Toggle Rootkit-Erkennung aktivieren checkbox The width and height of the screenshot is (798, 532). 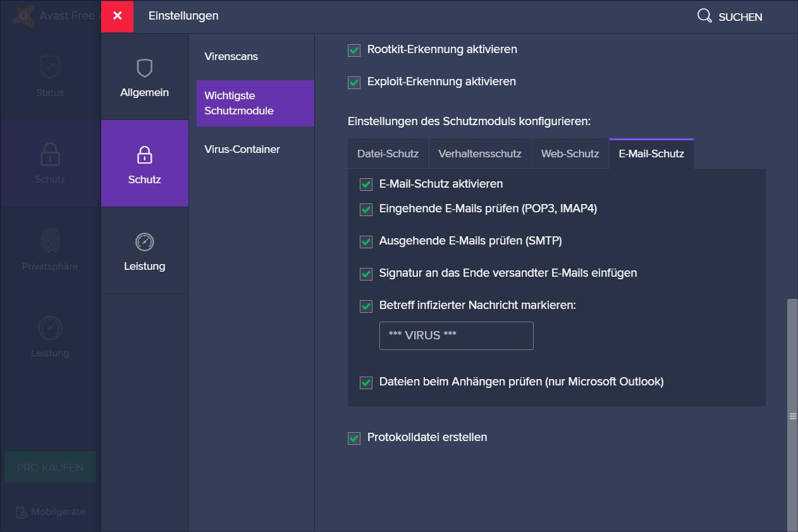[354, 49]
